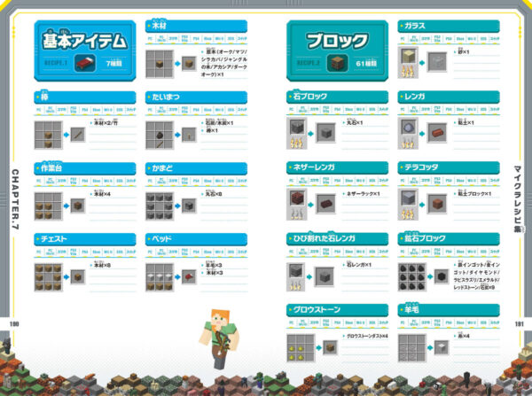Viewport: 532px width, 396px height.
Task: Click the ingredient text 木材×8
Action: [102, 265]
